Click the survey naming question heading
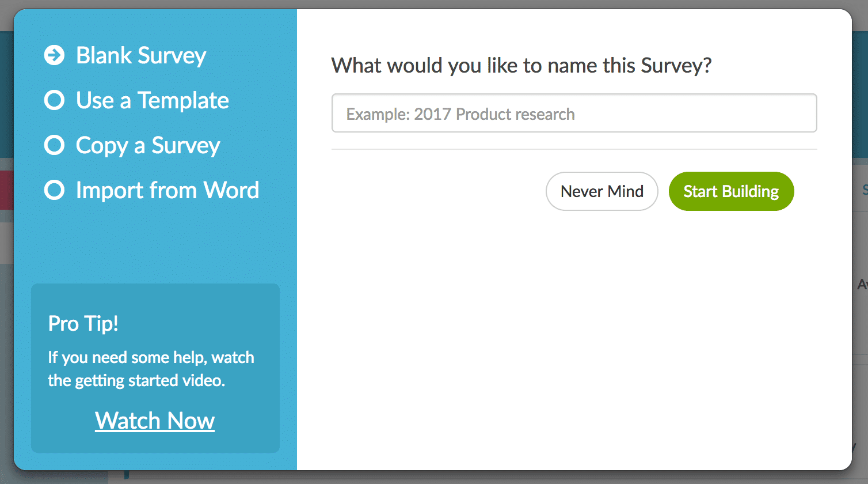Viewport: 868px width, 484px height. coord(521,65)
